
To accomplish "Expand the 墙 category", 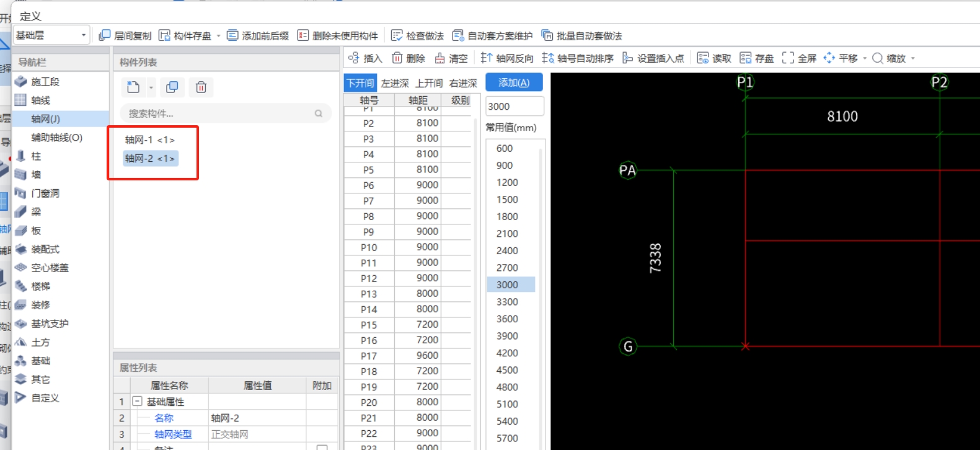I will 36,175.
